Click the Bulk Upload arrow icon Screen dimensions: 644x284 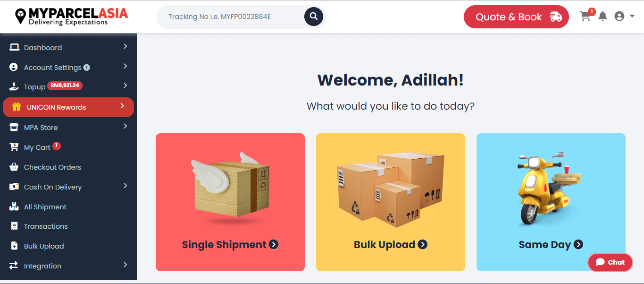423,244
